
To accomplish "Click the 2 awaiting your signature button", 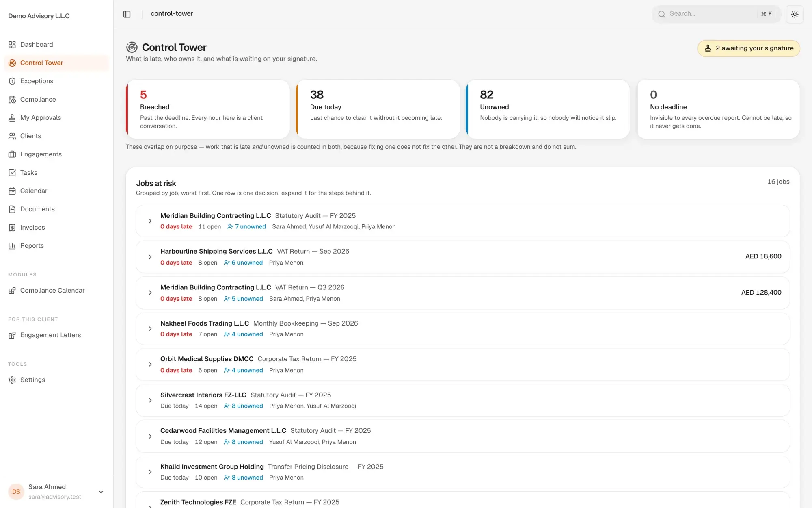I will [749, 48].
